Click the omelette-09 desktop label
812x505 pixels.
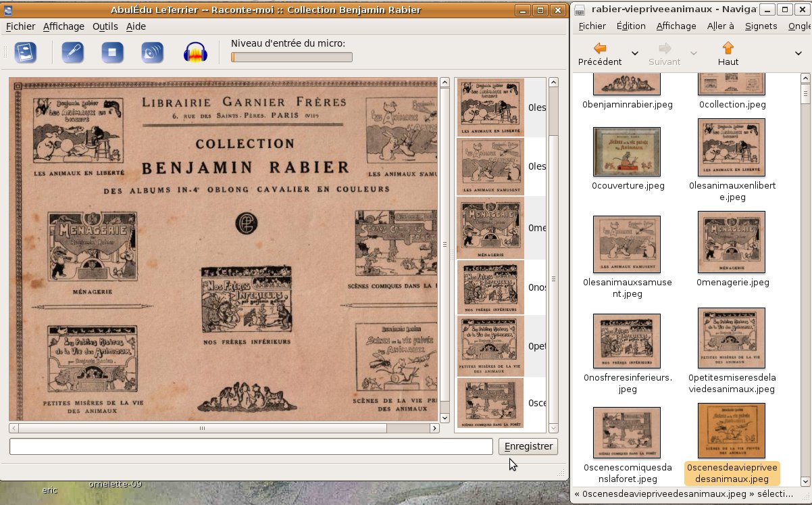[115, 484]
